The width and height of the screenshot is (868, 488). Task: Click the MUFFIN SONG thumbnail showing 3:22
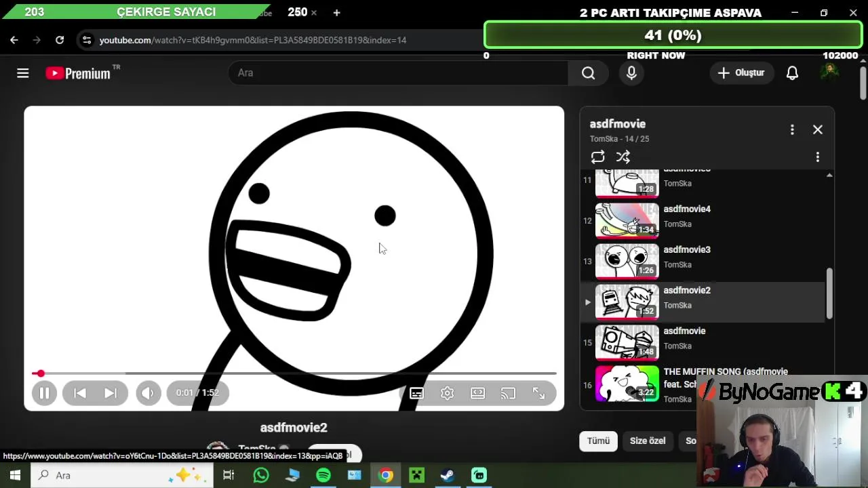(x=627, y=384)
